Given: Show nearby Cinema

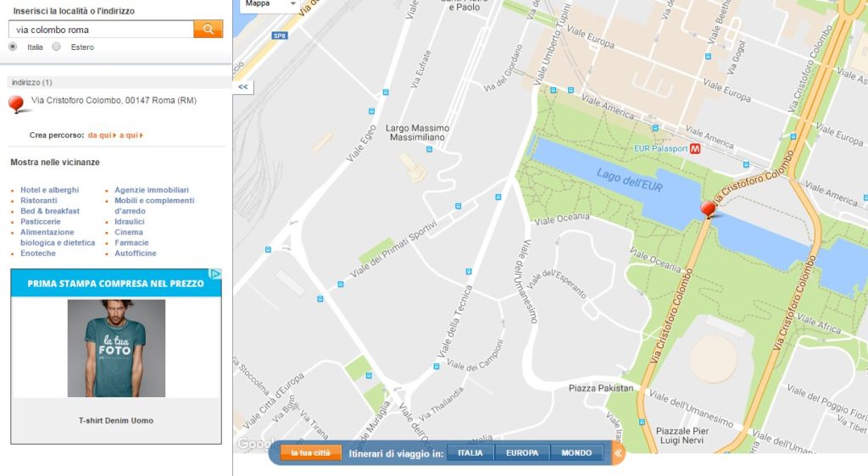Looking at the screenshot, I should pyautogui.click(x=129, y=231).
